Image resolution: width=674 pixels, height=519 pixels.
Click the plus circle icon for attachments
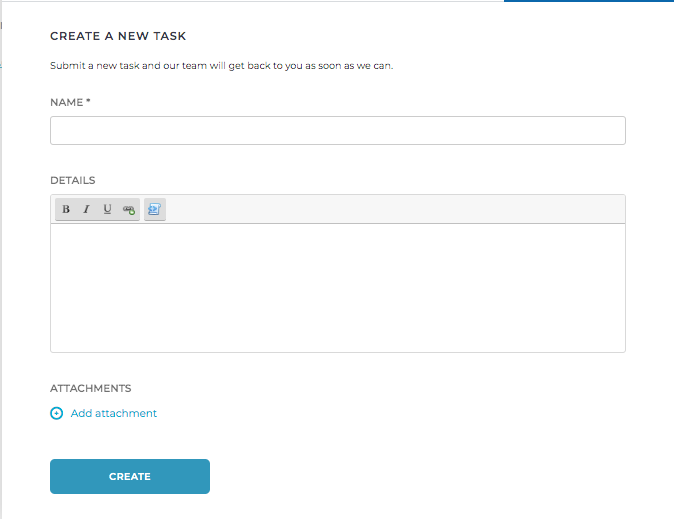click(57, 414)
